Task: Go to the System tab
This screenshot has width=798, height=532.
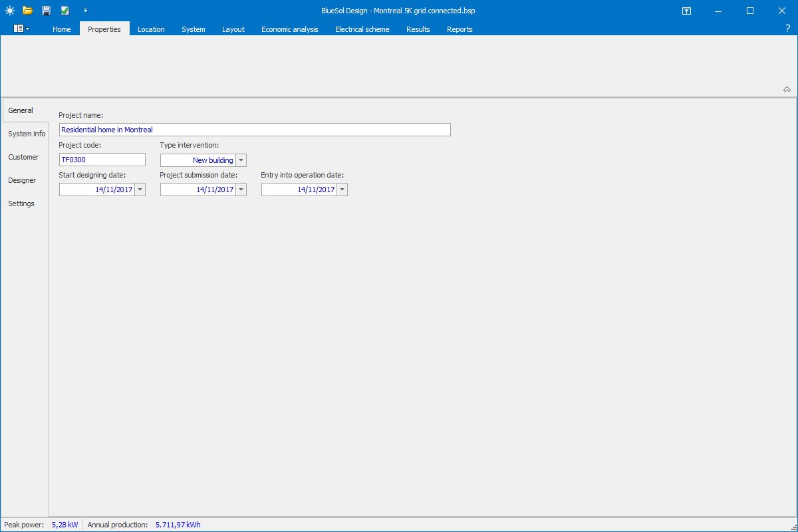Action: [194, 29]
